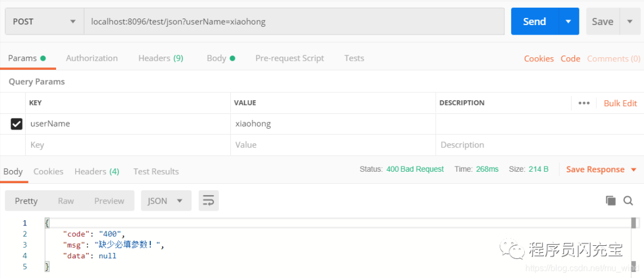Click the "data": null line in response
This screenshot has width=644, height=278.
(x=89, y=256)
